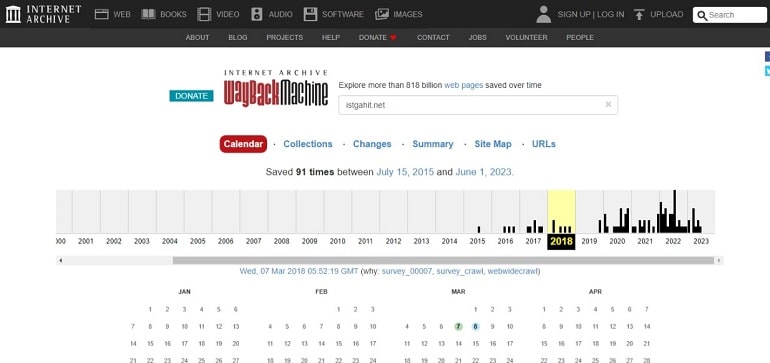This screenshot has width=770, height=363.
Task: Open the Web section icon
Action: [102, 14]
